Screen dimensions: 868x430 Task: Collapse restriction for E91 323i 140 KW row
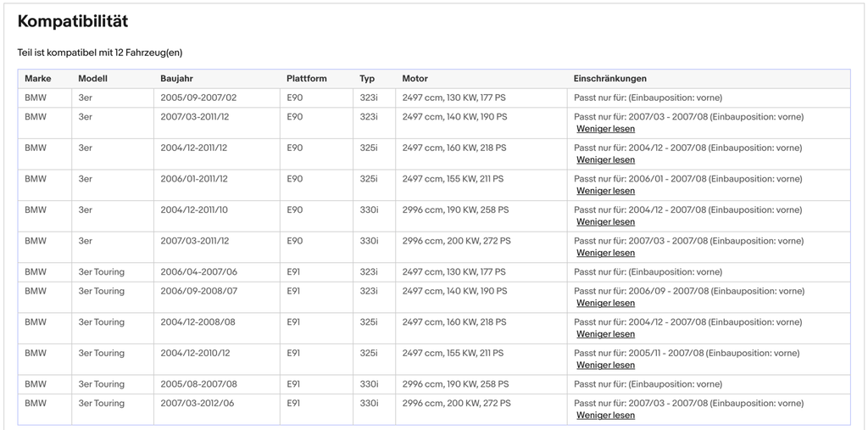tap(605, 303)
